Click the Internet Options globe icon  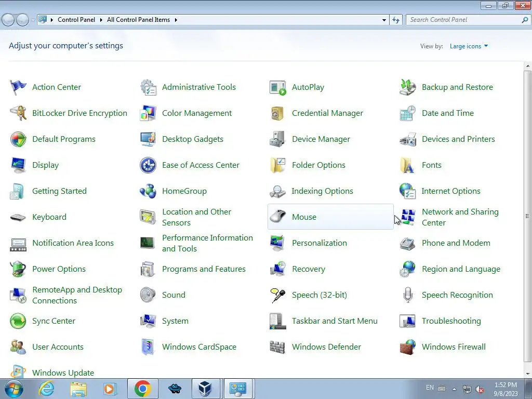pos(407,191)
